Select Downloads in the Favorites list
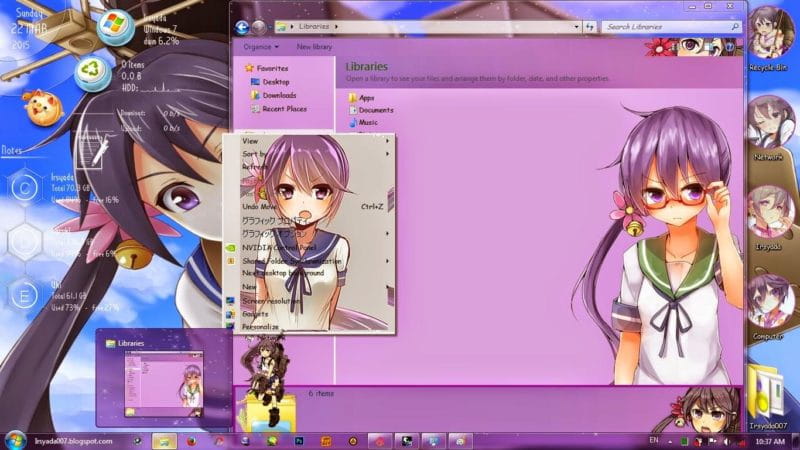Screen dimensions: 800x450 [x=279, y=95]
